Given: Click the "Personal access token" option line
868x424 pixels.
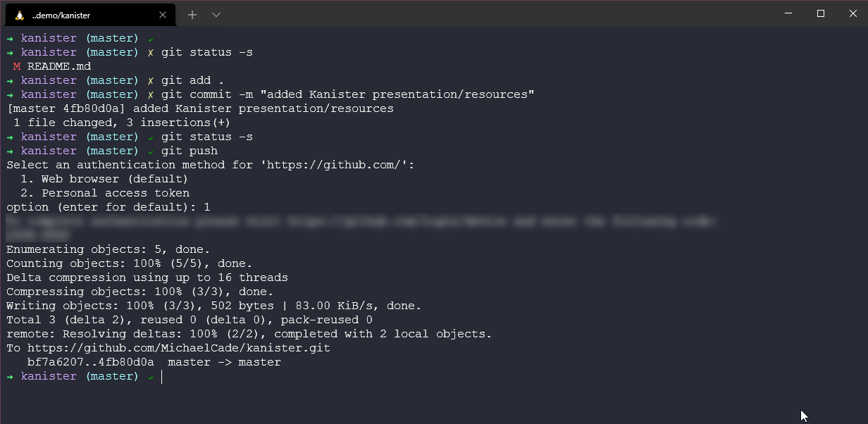Looking at the screenshot, I should tap(115, 193).
